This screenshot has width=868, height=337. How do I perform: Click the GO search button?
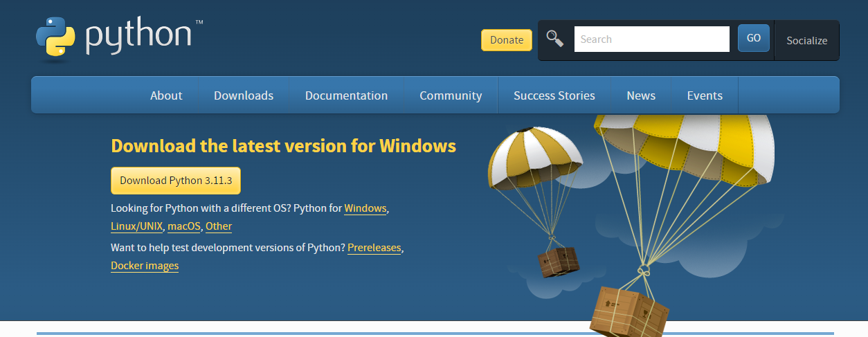754,38
